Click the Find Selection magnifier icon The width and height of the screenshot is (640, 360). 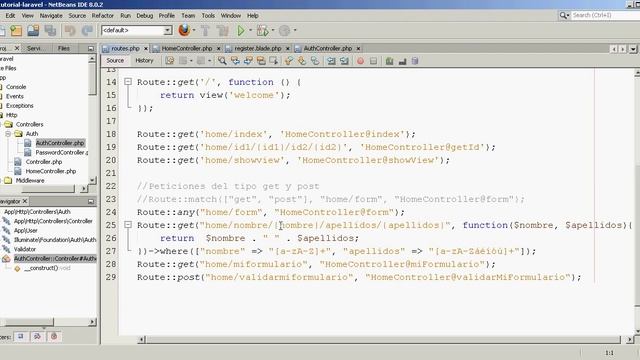tap(222, 61)
